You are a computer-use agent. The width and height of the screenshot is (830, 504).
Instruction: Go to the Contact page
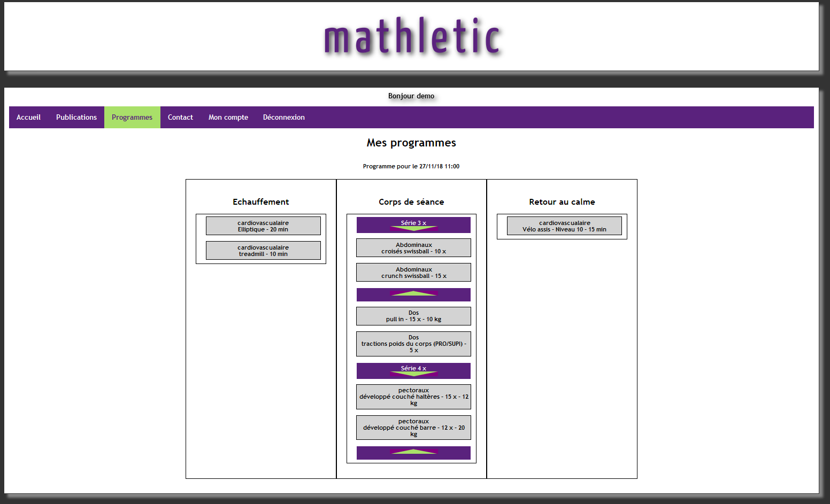[180, 117]
